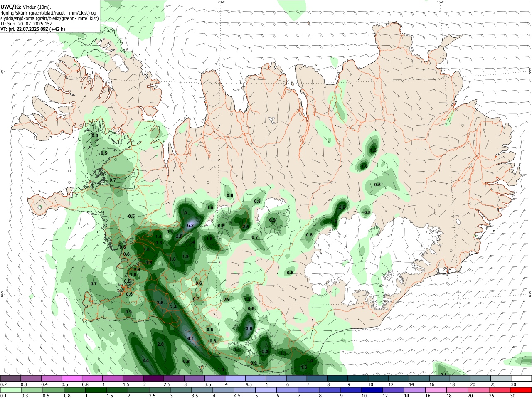Click the 2.0 precipitation value on the map
The width and height of the screenshot is (532, 399).
tap(161, 345)
